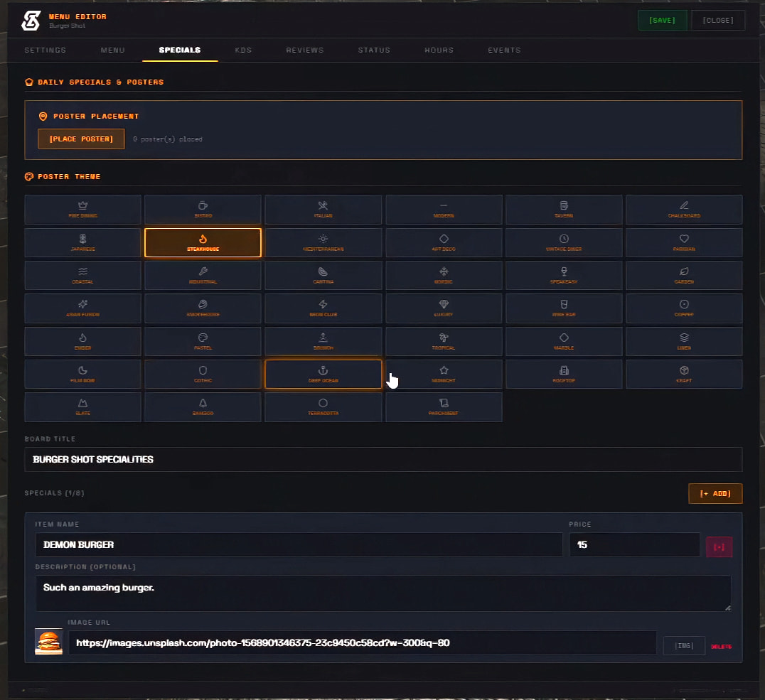Select the Steakhouse flame theme

click(x=203, y=242)
